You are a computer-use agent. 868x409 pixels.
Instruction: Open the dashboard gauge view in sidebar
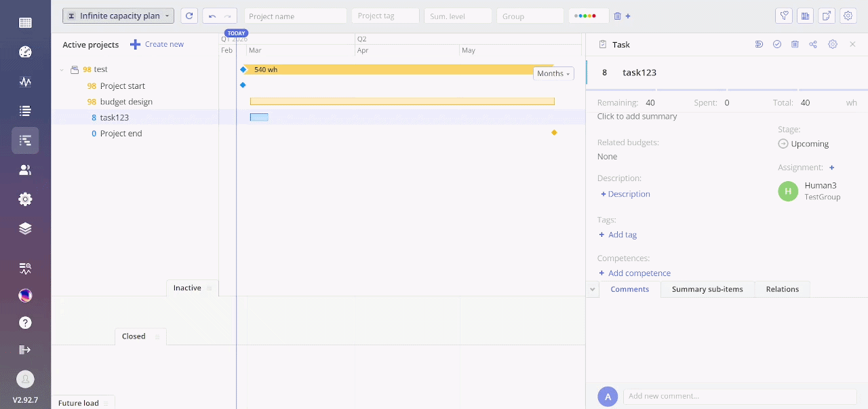point(25,52)
